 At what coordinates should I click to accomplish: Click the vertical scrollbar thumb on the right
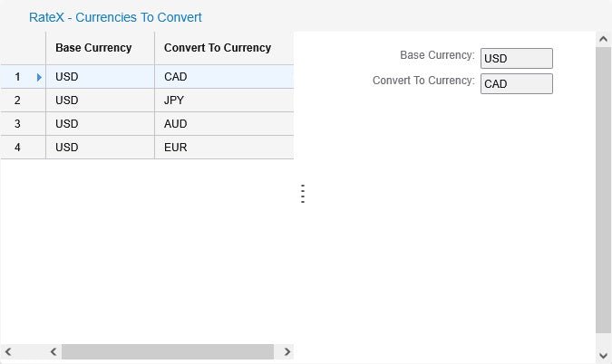point(604,190)
